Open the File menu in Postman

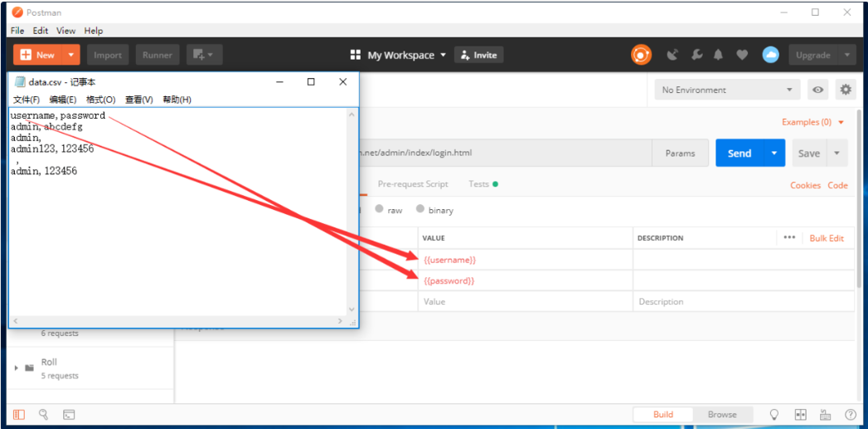[17, 31]
